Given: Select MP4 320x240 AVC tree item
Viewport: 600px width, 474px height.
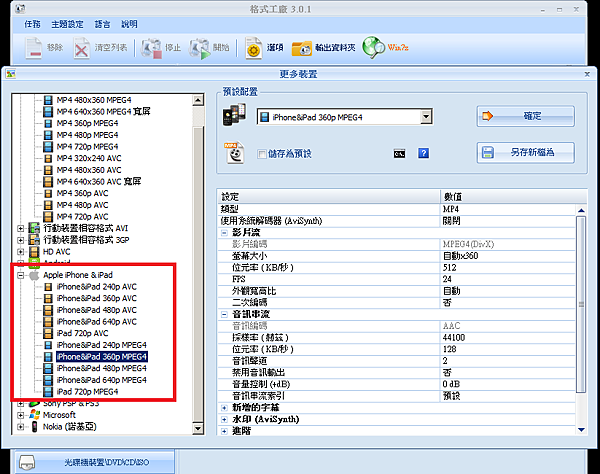Looking at the screenshot, I should click(89, 158).
